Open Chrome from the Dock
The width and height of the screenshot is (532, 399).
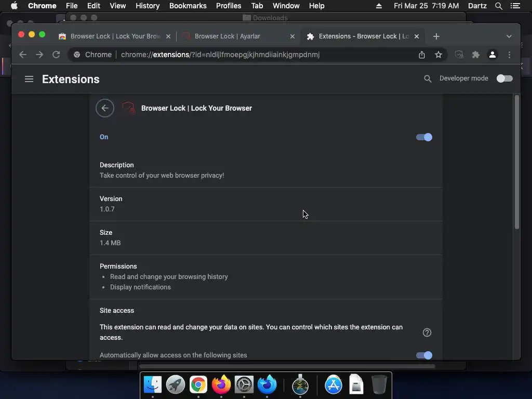[x=198, y=384]
